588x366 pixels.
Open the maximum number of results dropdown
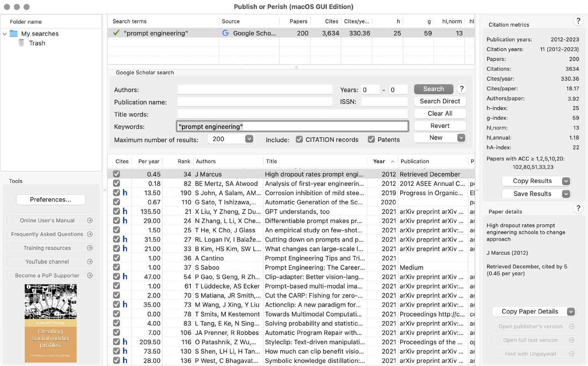(249, 139)
